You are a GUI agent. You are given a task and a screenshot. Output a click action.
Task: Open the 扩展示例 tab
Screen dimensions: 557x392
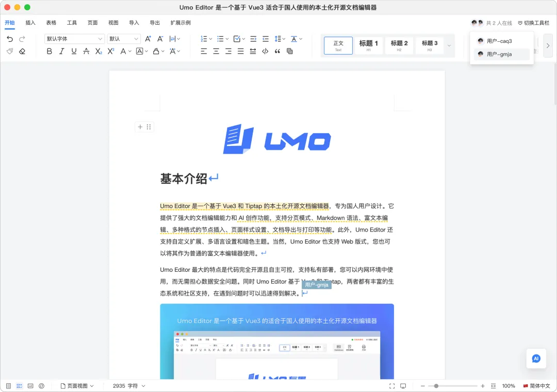[x=181, y=23]
